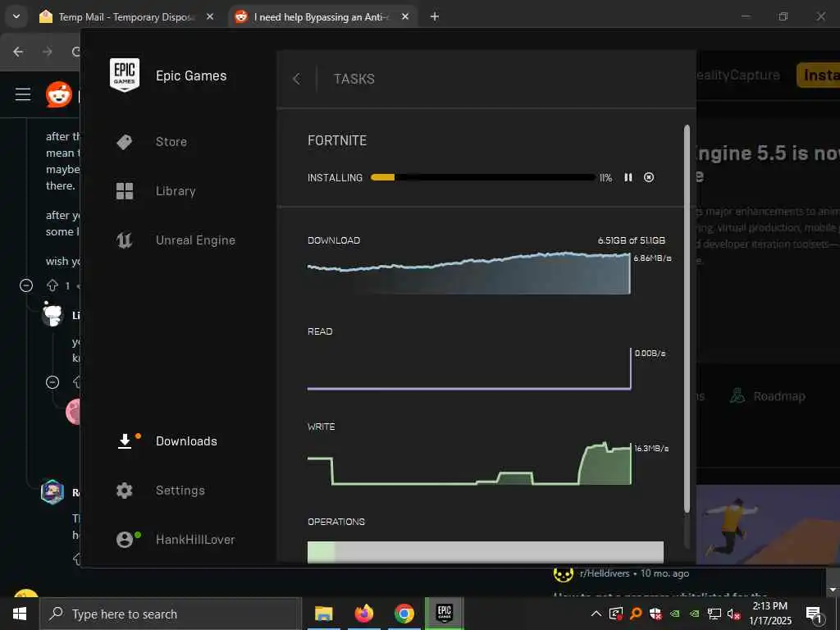The width and height of the screenshot is (840, 630).
Task: Open the r/Helldivers post link
Action: click(605, 573)
